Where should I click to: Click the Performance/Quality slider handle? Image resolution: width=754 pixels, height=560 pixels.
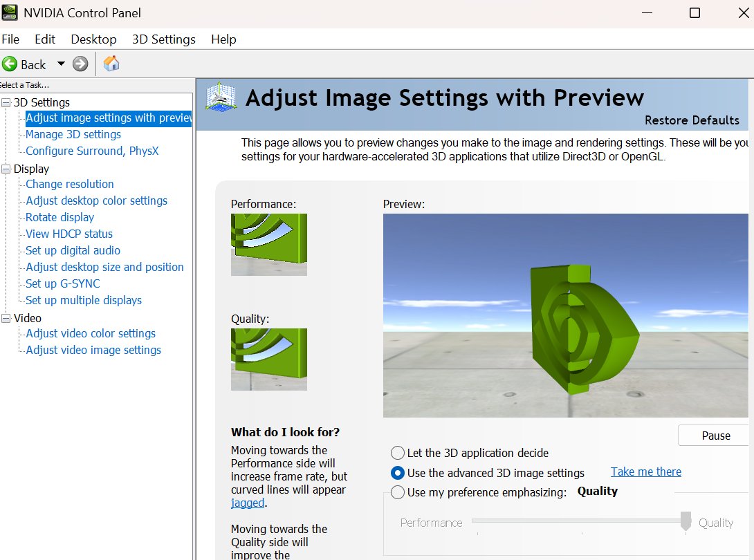686,521
